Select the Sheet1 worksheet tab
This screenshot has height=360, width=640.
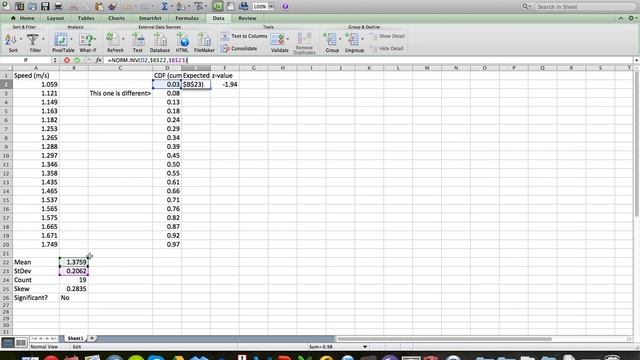[x=75, y=338]
